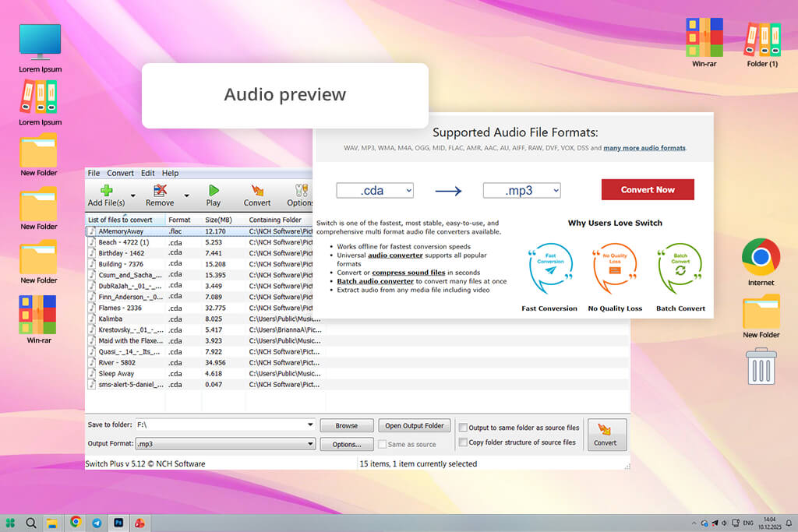This screenshot has height=532, width=798.
Task: Open the .cda source format dropdown
Action: (x=375, y=191)
